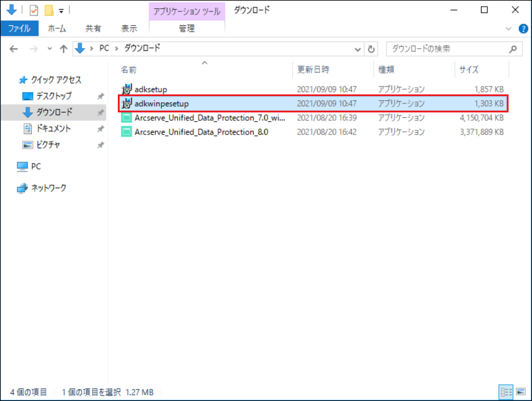
Task: Click the ドキュメント page icon
Action: tap(28, 129)
